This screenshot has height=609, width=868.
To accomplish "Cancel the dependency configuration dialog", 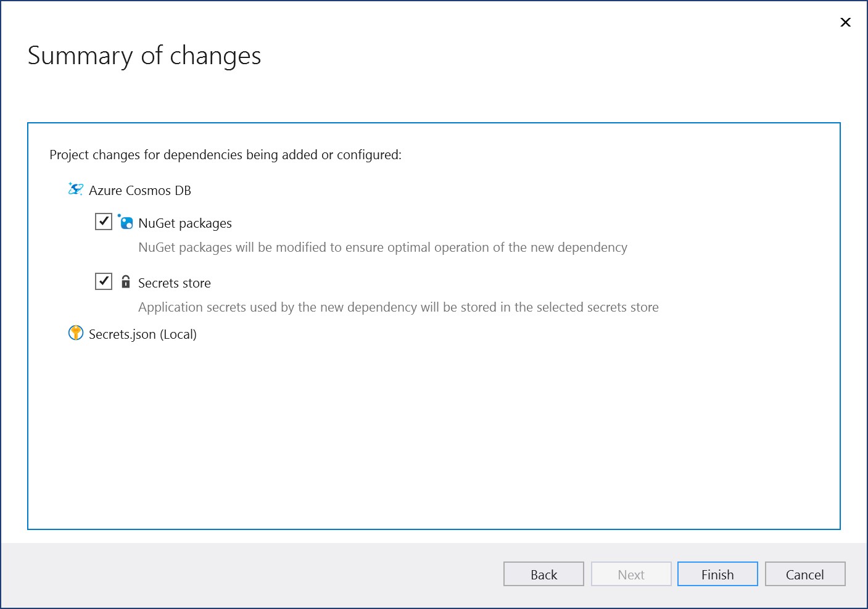I will pyautogui.click(x=804, y=574).
